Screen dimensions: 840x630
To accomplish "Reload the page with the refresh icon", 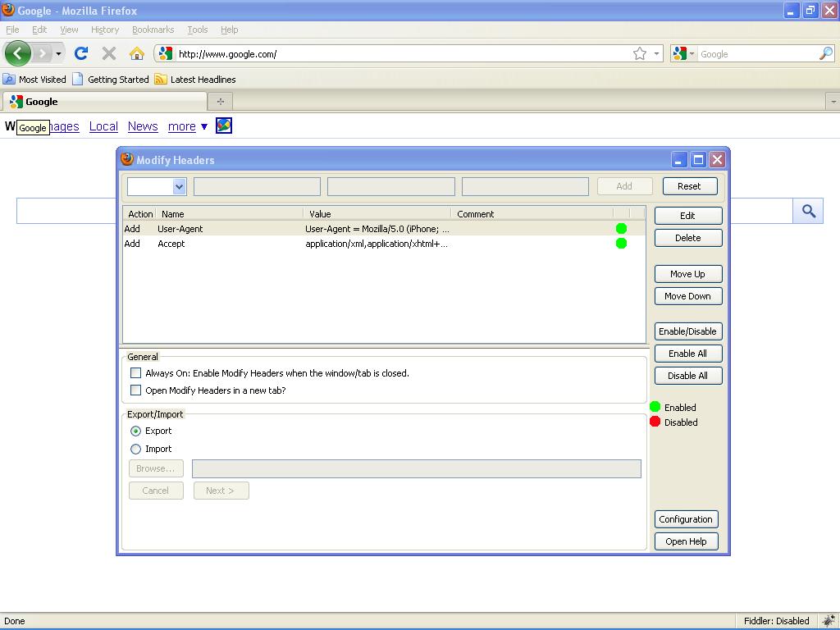I will pyautogui.click(x=80, y=54).
